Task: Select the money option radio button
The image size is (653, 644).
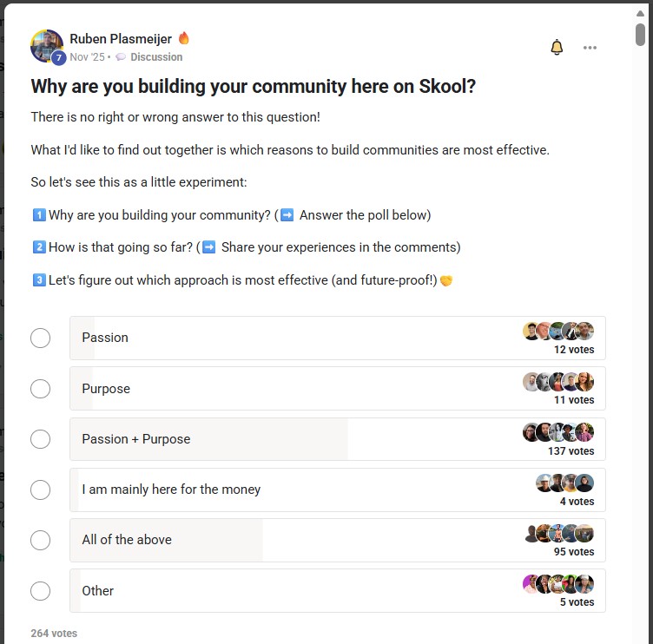Action: (41, 490)
